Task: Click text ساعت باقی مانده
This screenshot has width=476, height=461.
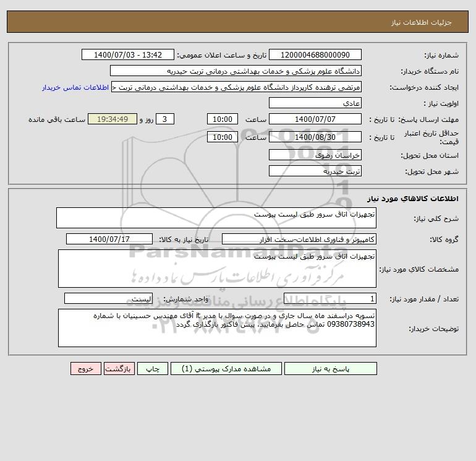Action: point(57,119)
